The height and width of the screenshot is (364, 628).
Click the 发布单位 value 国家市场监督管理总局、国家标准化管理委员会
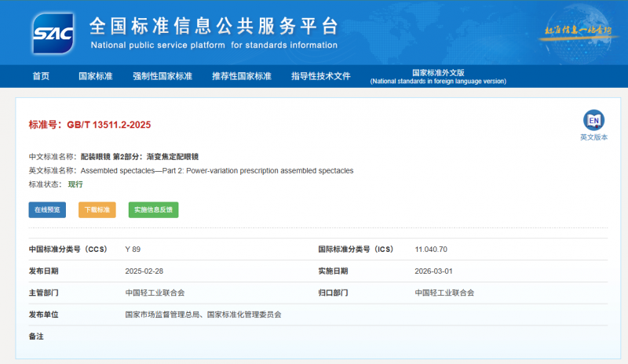[x=203, y=315]
